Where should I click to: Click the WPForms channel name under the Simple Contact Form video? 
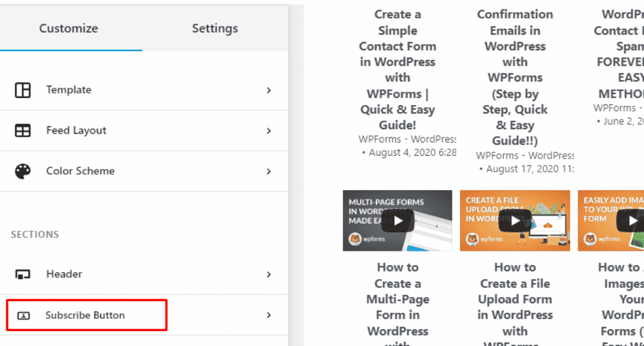point(407,139)
